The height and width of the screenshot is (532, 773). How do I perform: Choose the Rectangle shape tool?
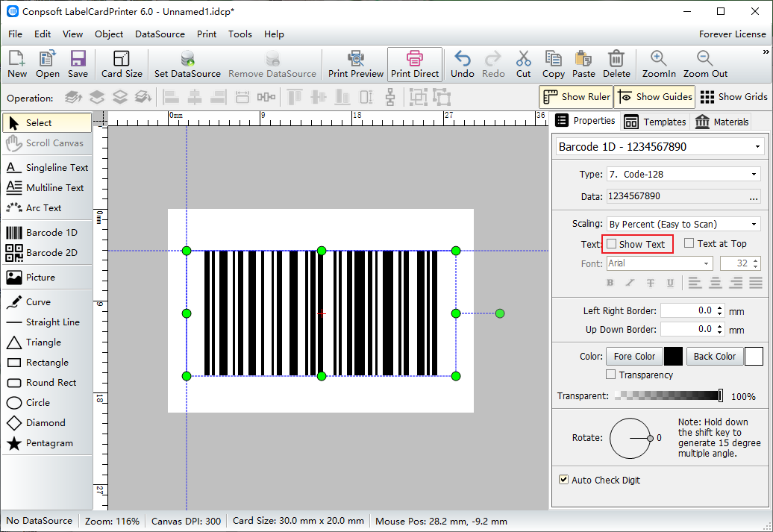pyautogui.click(x=47, y=363)
